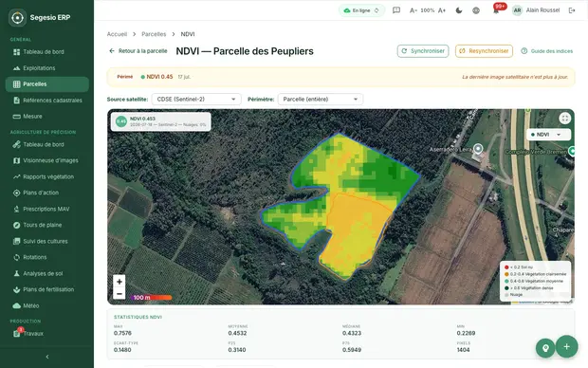Open the Périmètre dropdown
588x368 pixels.
pos(321,99)
